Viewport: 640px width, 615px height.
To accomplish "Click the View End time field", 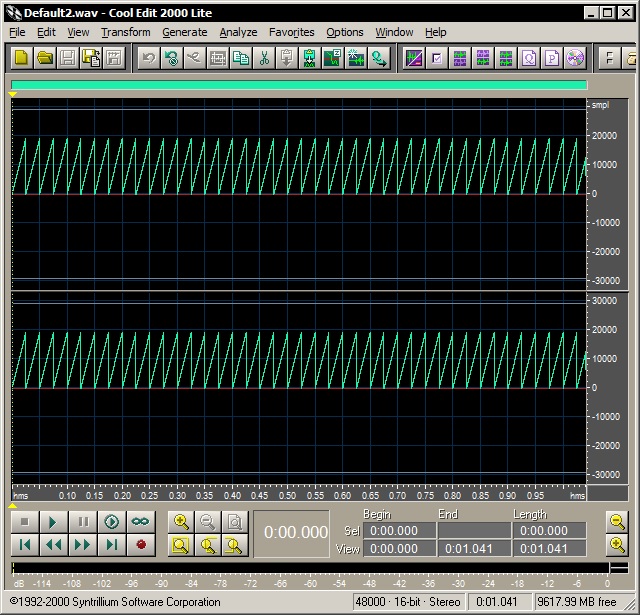I will tap(473, 548).
